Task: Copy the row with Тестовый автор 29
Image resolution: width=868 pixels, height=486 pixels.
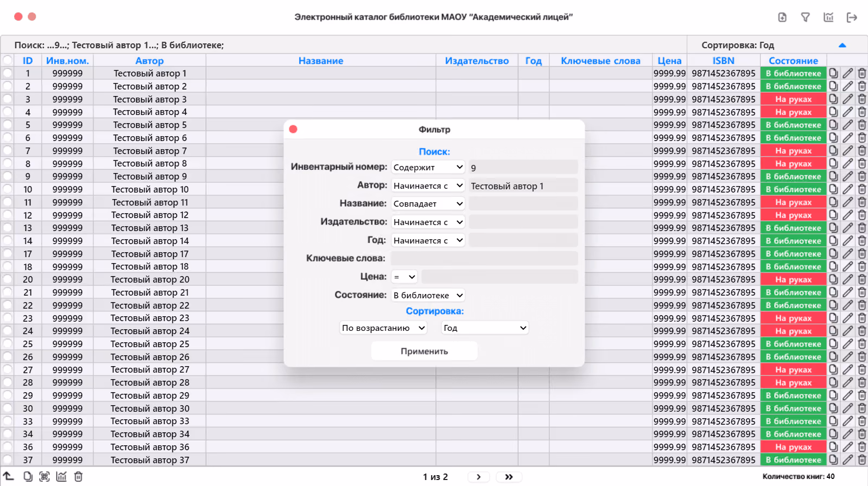Action: click(833, 395)
